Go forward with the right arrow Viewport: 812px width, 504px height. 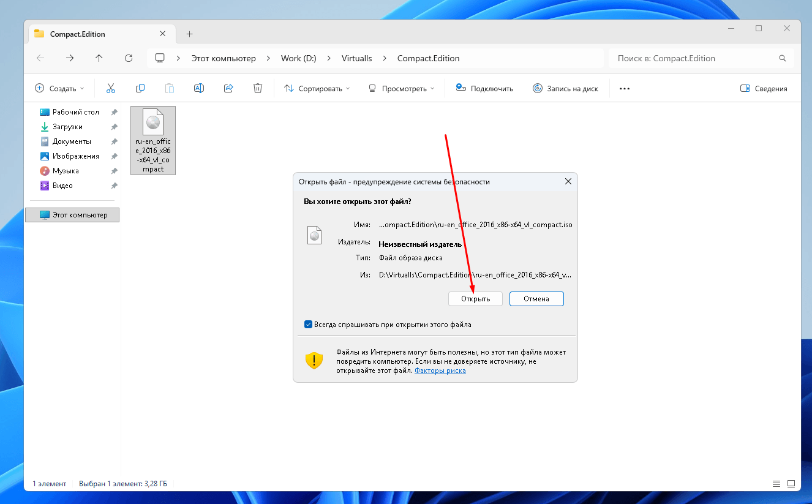(70, 58)
